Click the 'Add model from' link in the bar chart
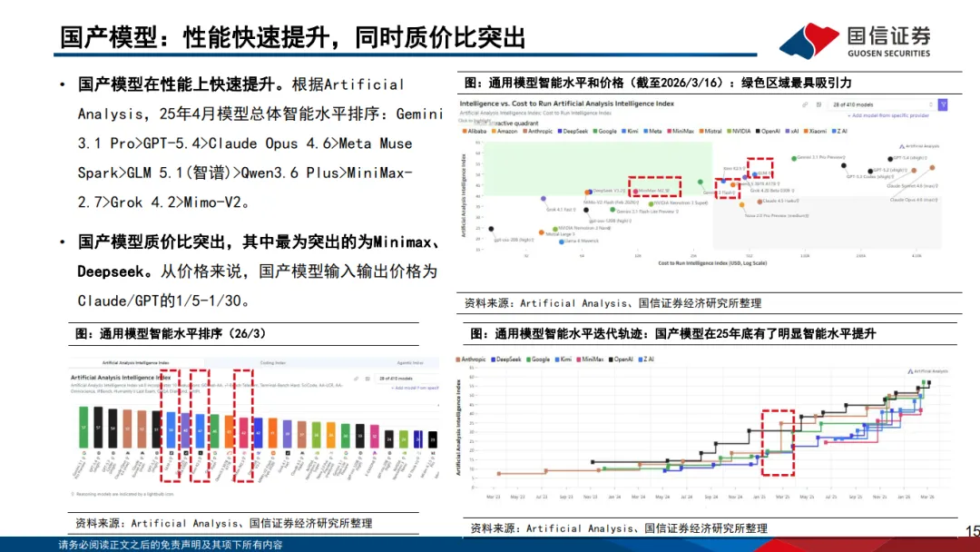 (x=415, y=388)
